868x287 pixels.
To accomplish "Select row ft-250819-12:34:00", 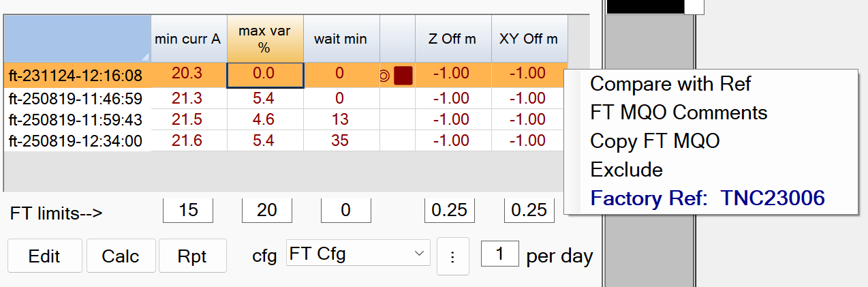I will pos(76,141).
